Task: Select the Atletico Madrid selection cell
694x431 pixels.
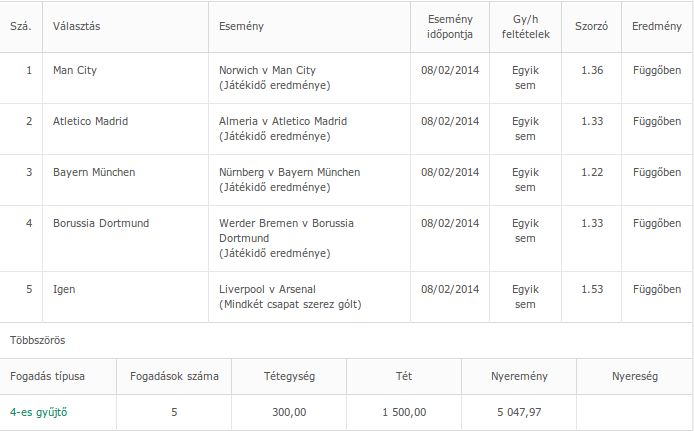Action: pyautogui.click(x=90, y=121)
